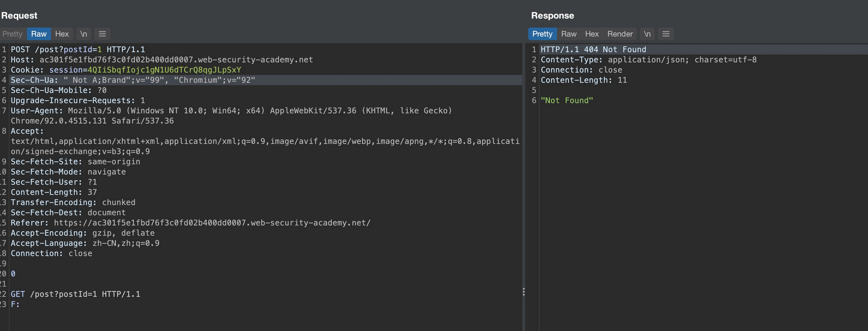Screen dimensions: 868x331
Task: Click the response Content-Type header
Action: click(649, 60)
